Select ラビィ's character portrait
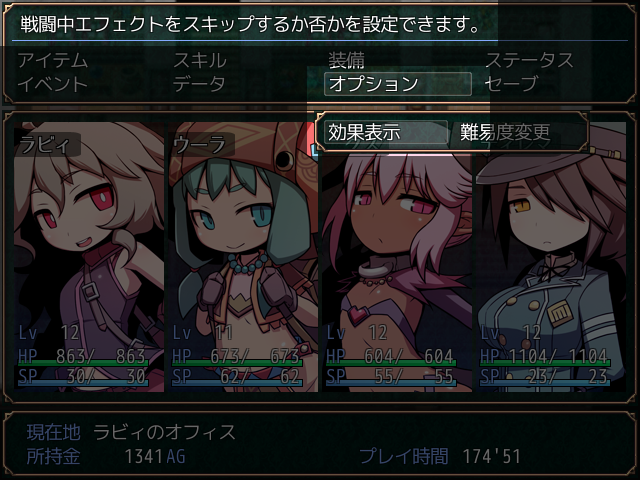Viewport: 640px width, 480px height. [x=89, y=257]
